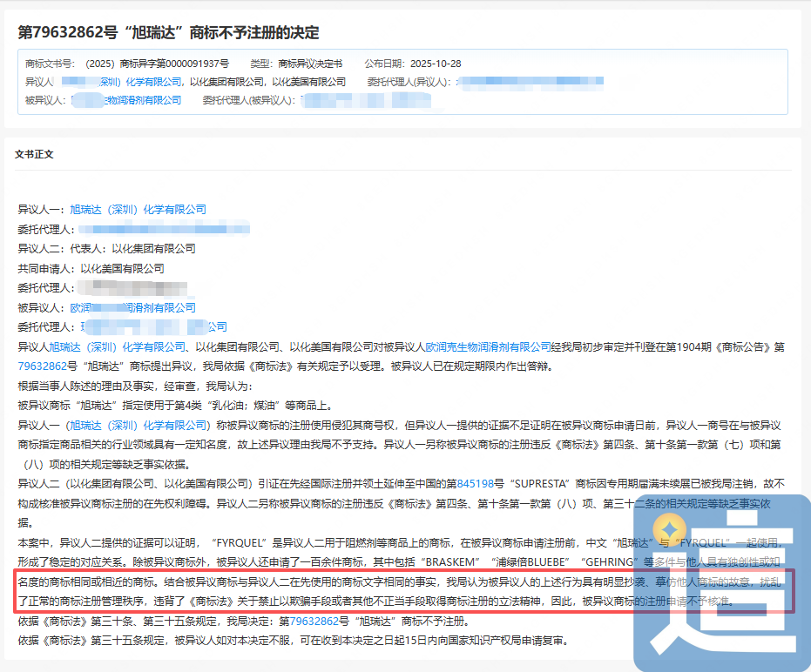Click document number (2025)商标异字第0000091937号
811x672 pixels.
pyautogui.click(x=157, y=64)
